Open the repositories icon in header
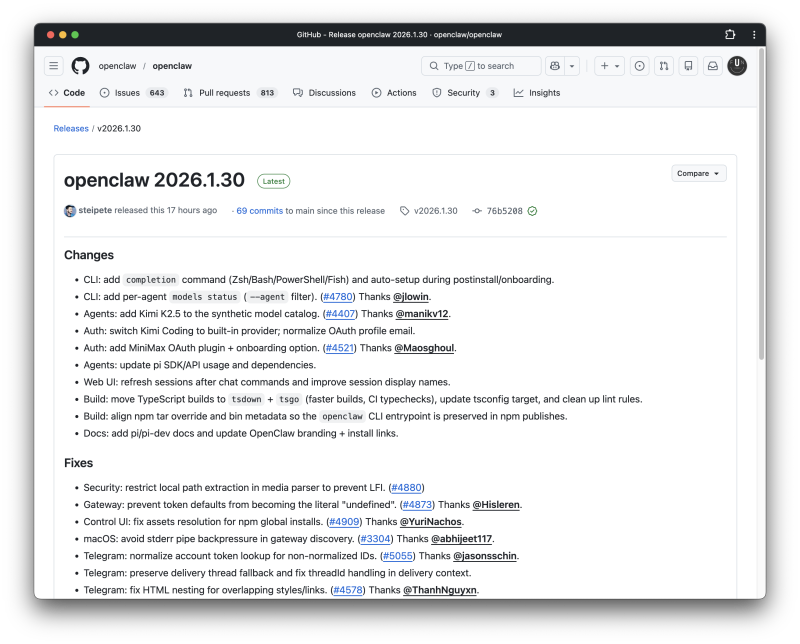The image size is (800, 644). [x=688, y=66]
